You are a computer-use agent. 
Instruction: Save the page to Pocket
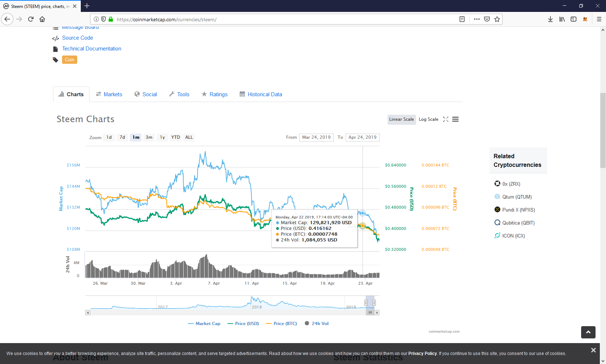click(x=487, y=19)
